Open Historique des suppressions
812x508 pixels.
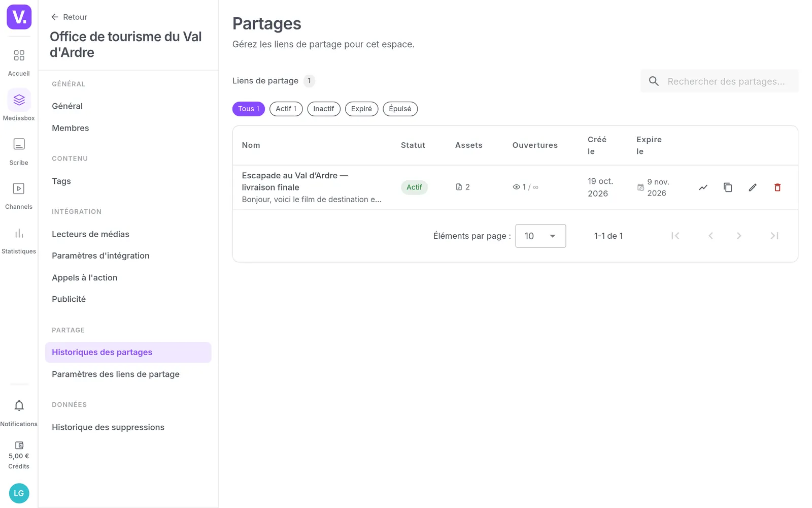point(128,427)
